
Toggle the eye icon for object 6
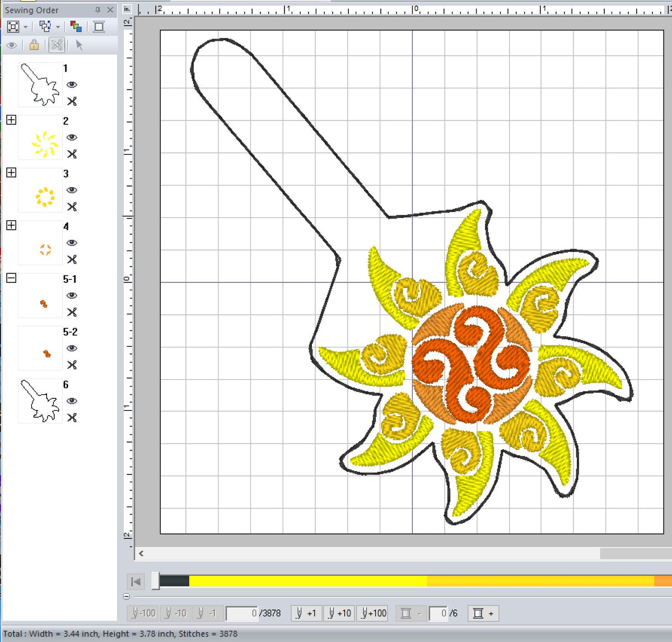[x=72, y=401]
